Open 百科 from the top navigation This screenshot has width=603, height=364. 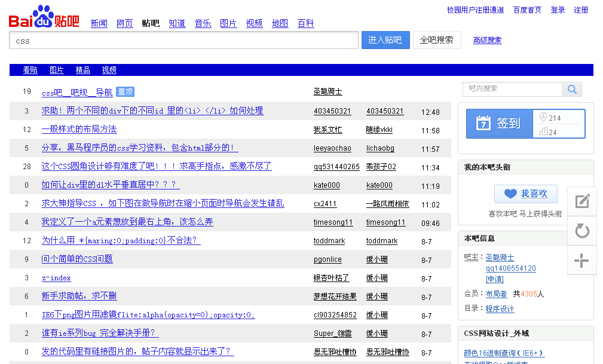click(x=305, y=23)
